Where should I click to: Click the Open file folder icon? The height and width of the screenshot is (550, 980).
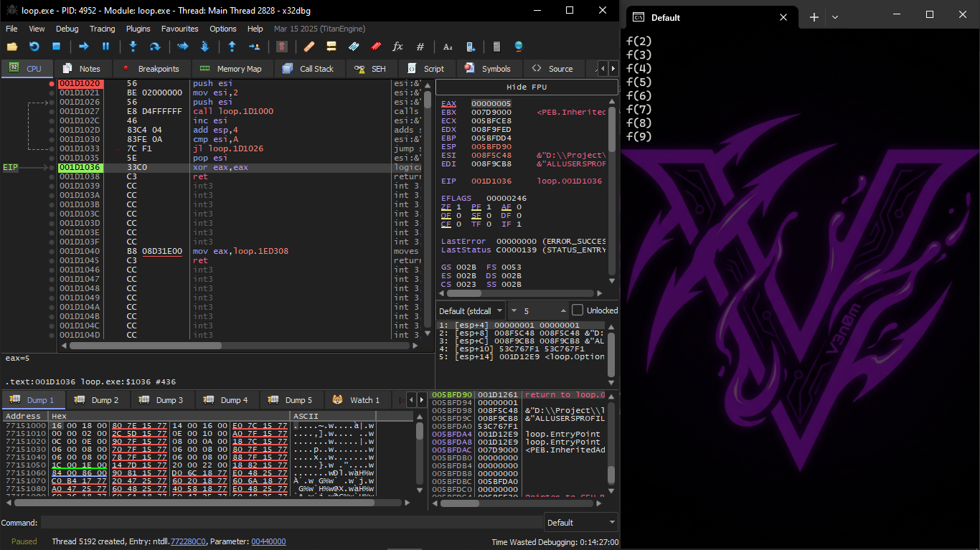point(12,47)
